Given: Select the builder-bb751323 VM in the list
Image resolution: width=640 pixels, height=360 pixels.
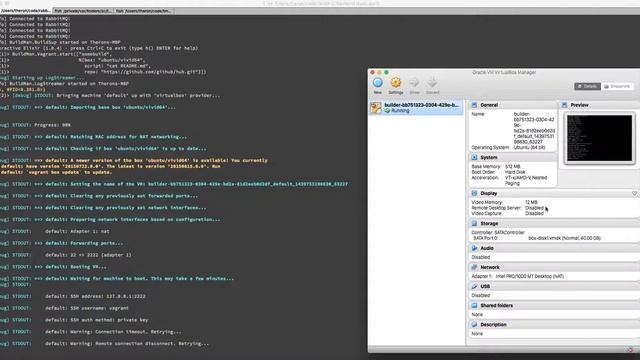Looking at the screenshot, I should click(x=416, y=108).
